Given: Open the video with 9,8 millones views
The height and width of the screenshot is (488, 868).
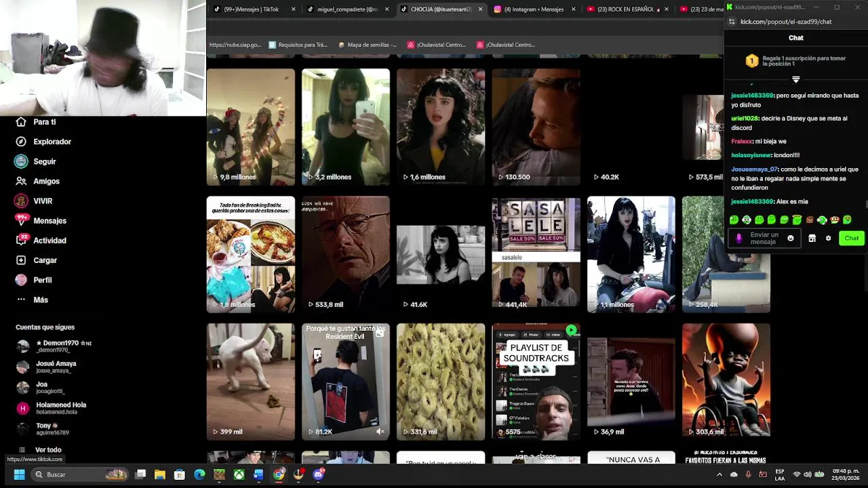Looking at the screenshot, I should 251,127.
